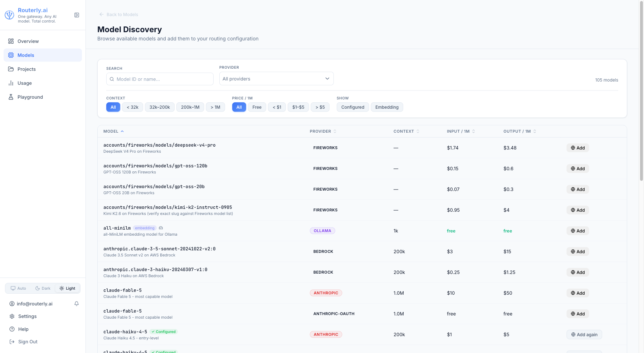Click the user account avatar icon

coord(12,304)
